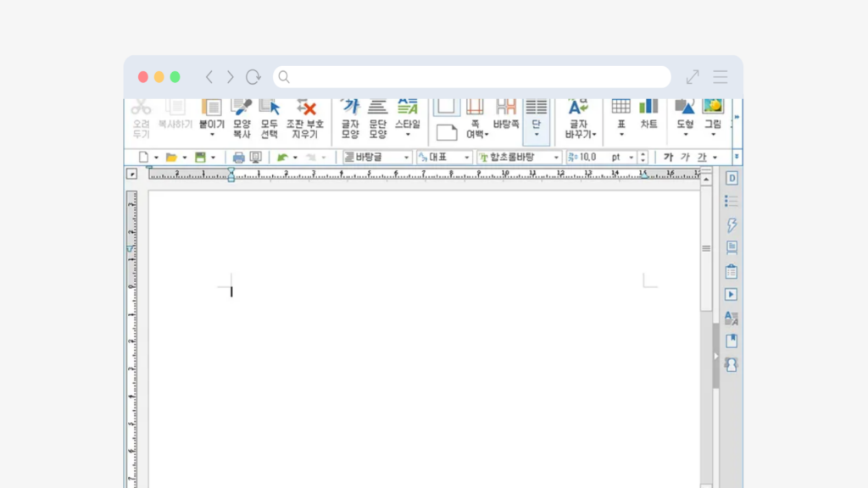Expand the 바탕글 style dropdown
The width and height of the screenshot is (868, 488).
(407, 158)
